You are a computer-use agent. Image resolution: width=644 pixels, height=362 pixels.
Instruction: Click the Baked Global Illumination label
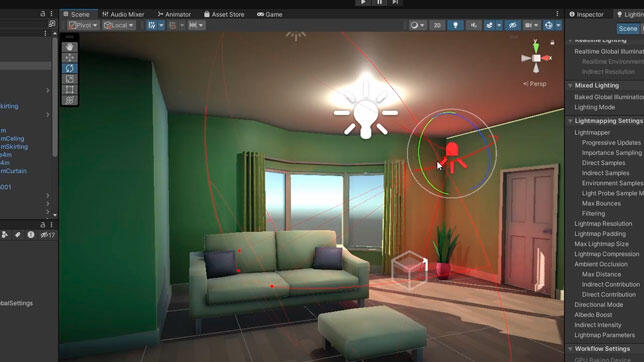[x=609, y=97]
